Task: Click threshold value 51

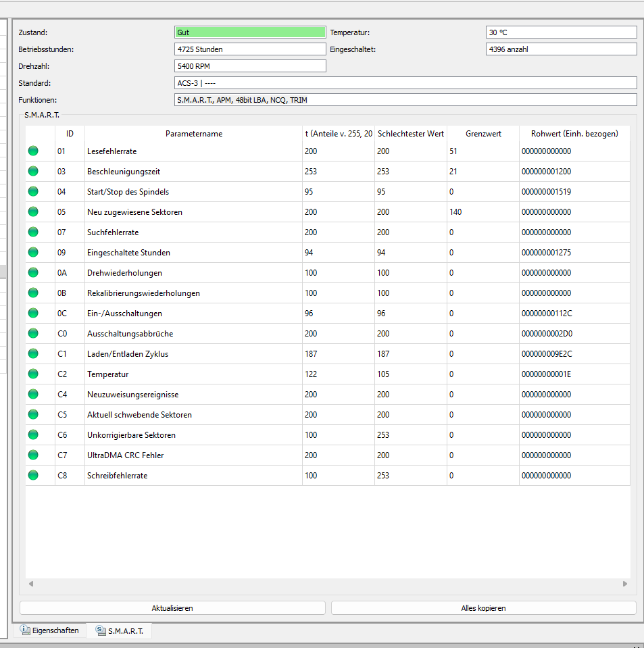Action: (x=453, y=151)
